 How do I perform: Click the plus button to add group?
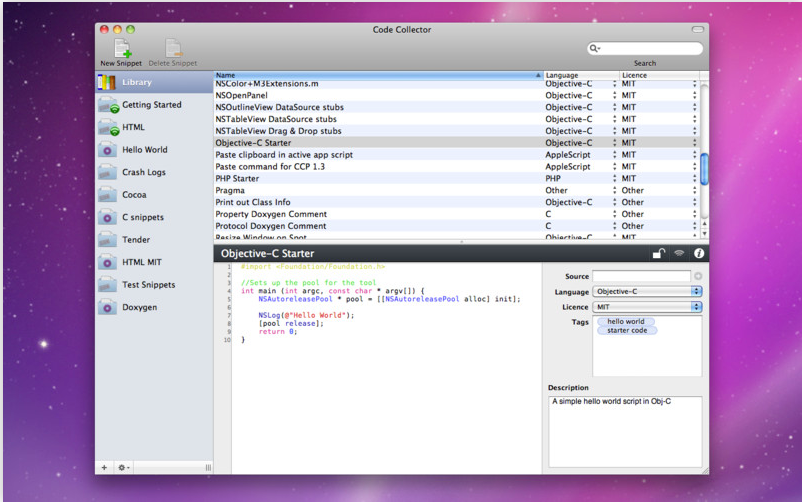pyautogui.click(x=104, y=467)
